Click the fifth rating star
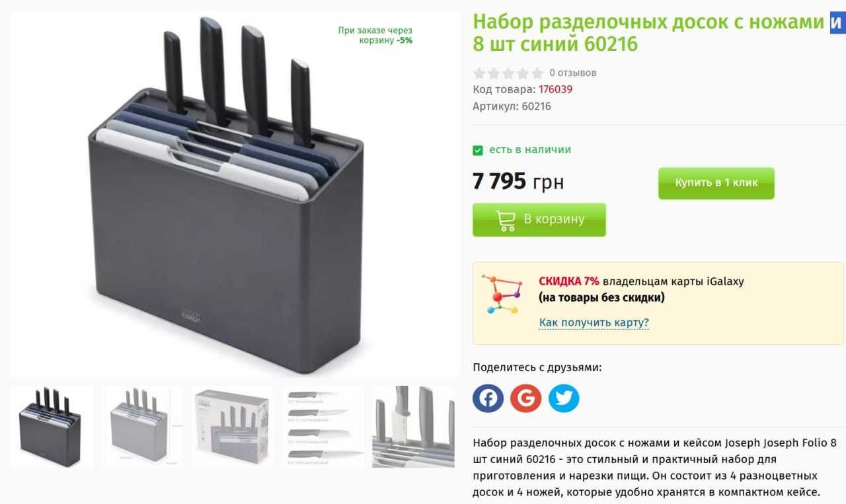The height and width of the screenshot is (504, 846). (x=537, y=73)
